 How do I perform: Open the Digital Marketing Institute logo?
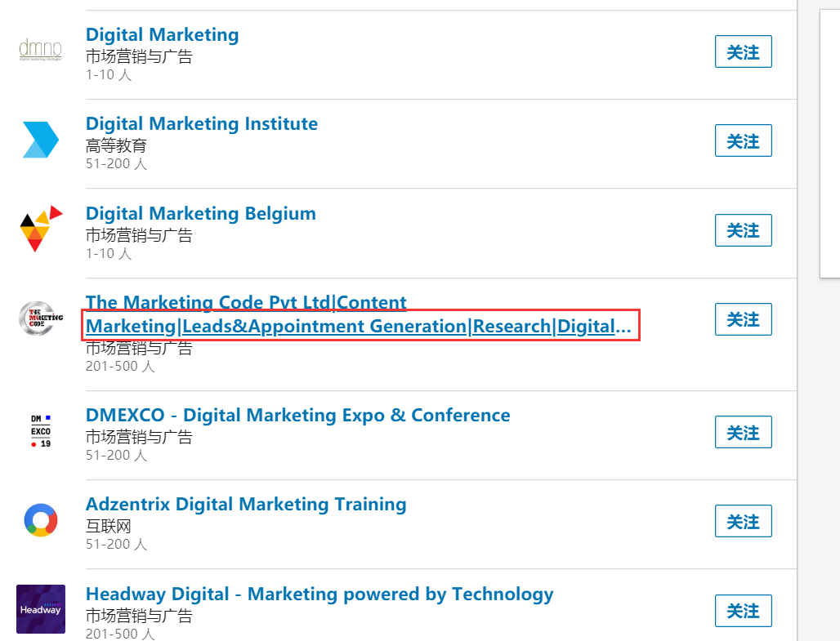pos(40,140)
